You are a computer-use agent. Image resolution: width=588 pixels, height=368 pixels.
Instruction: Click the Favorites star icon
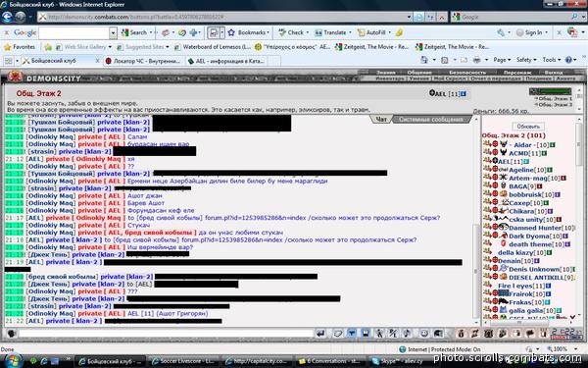pos(8,47)
